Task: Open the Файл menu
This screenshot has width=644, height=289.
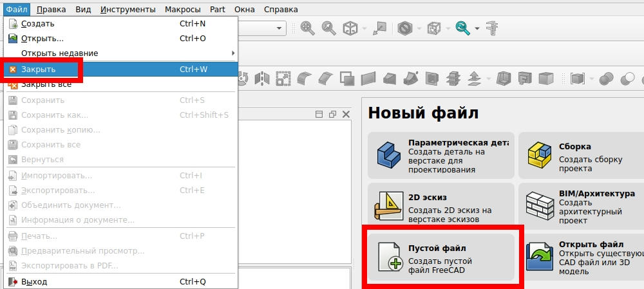Action: tap(17, 9)
